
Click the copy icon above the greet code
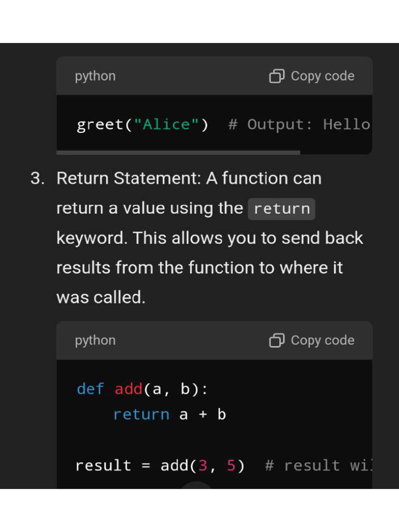(276, 76)
